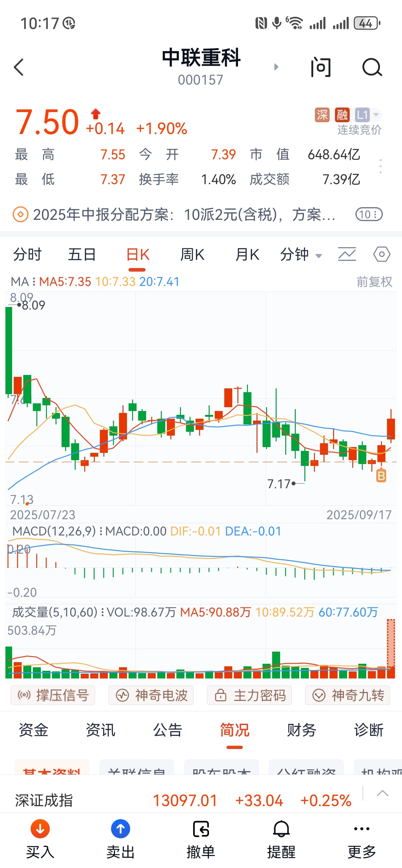Expand the L1 quote level dropdown
The width and height of the screenshot is (402, 868).
tap(368, 115)
